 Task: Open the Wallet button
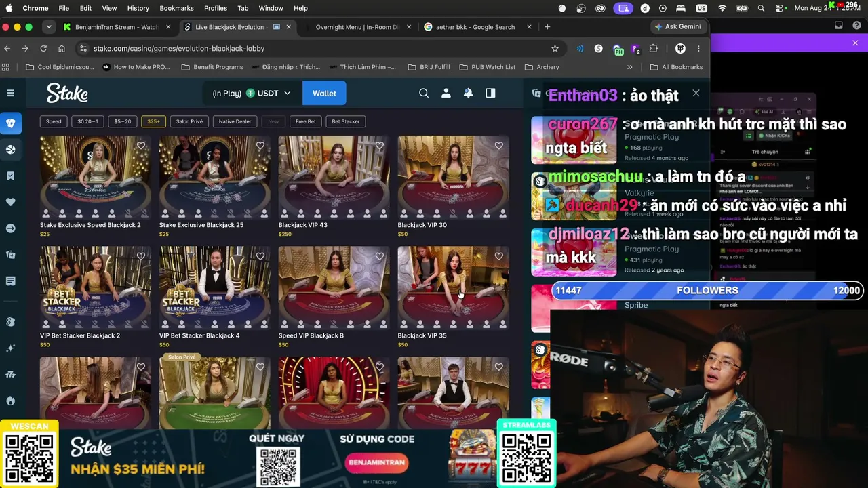324,93
